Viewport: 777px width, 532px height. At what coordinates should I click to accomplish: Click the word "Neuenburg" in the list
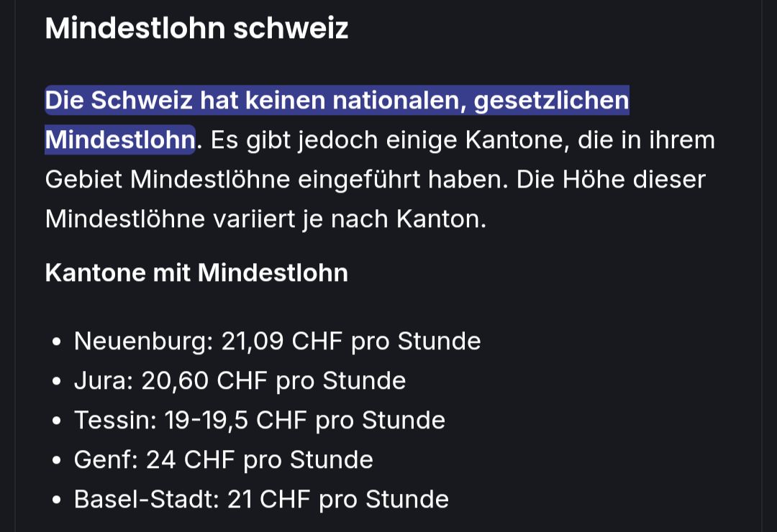pos(140,341)
